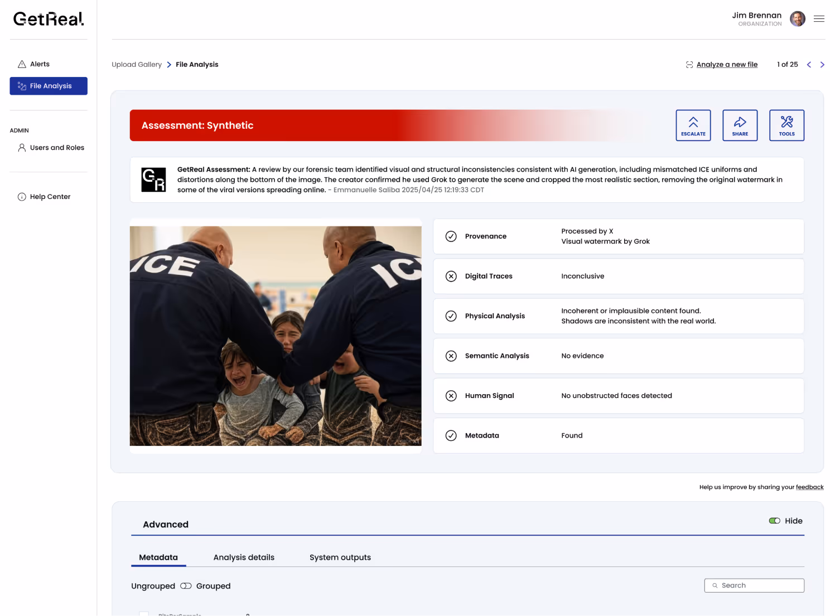This screenshot has height=616, width=840.
Task: Open the Human Signal result row
Action: pos(619,396)
